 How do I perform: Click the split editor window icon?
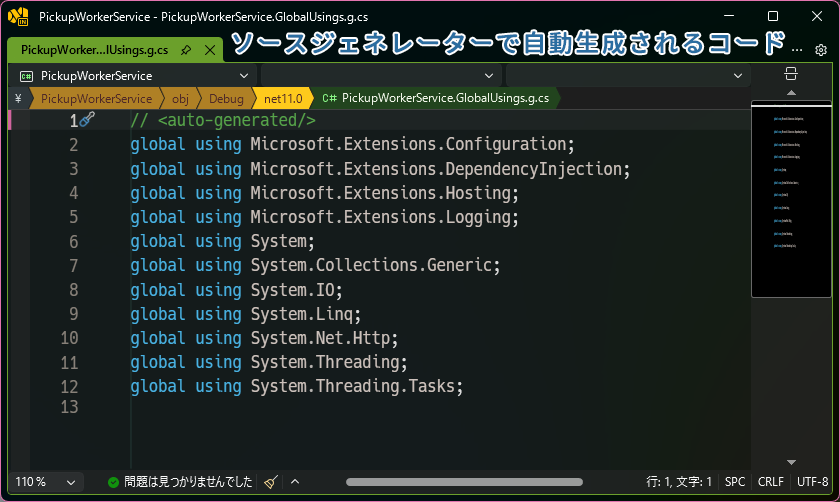pos(791,74)
